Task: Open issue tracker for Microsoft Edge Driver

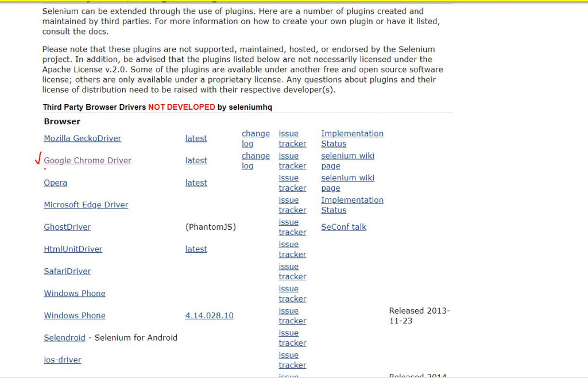Action: (292, 205)
